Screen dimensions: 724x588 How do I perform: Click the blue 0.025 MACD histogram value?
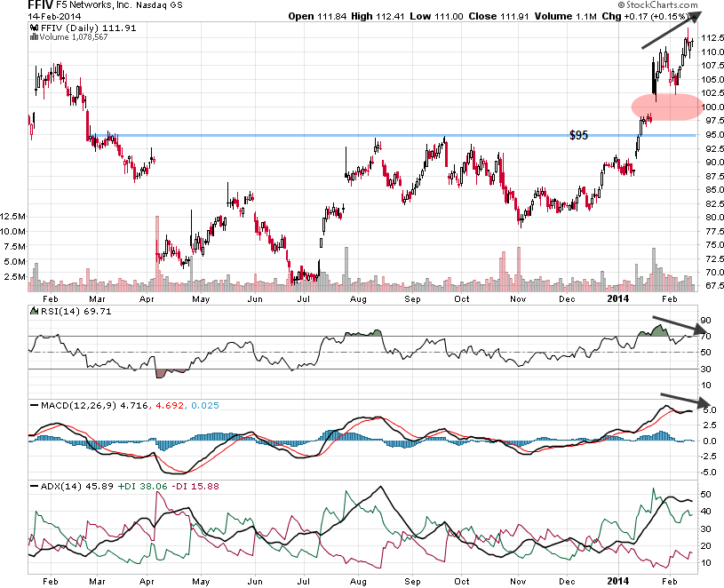tap(205, 406)
